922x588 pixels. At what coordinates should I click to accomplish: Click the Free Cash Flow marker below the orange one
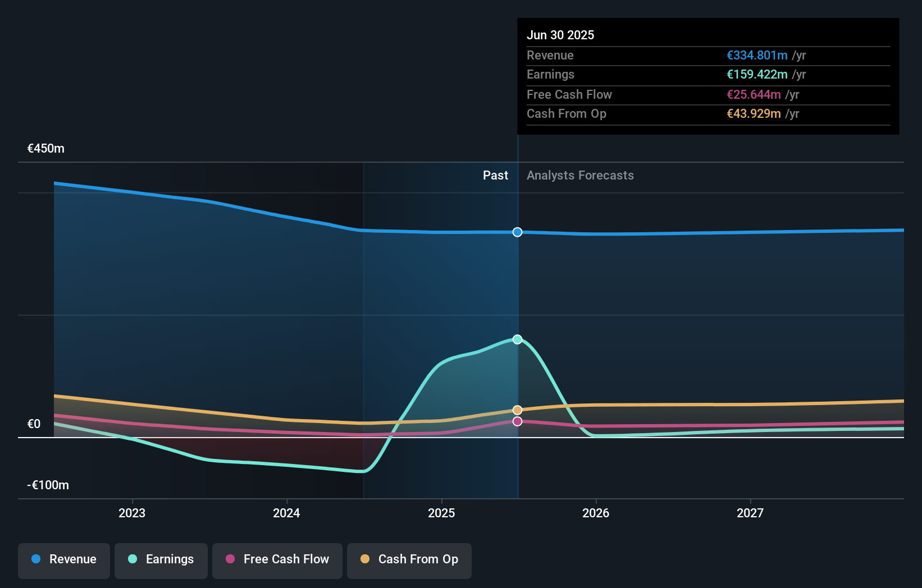click(517, 421)
